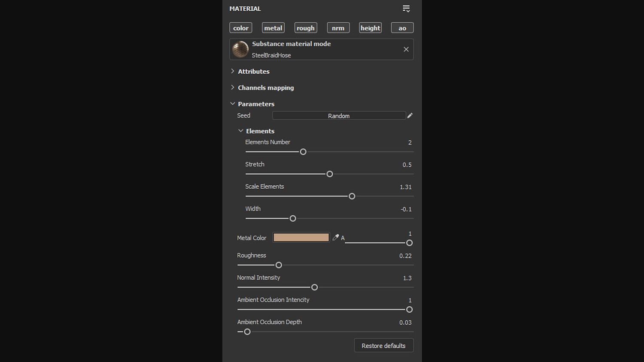This screenshot has height=362, width=644.
Task: Remove the SteelBraidHose substance material
Action: tap(406, 49)
